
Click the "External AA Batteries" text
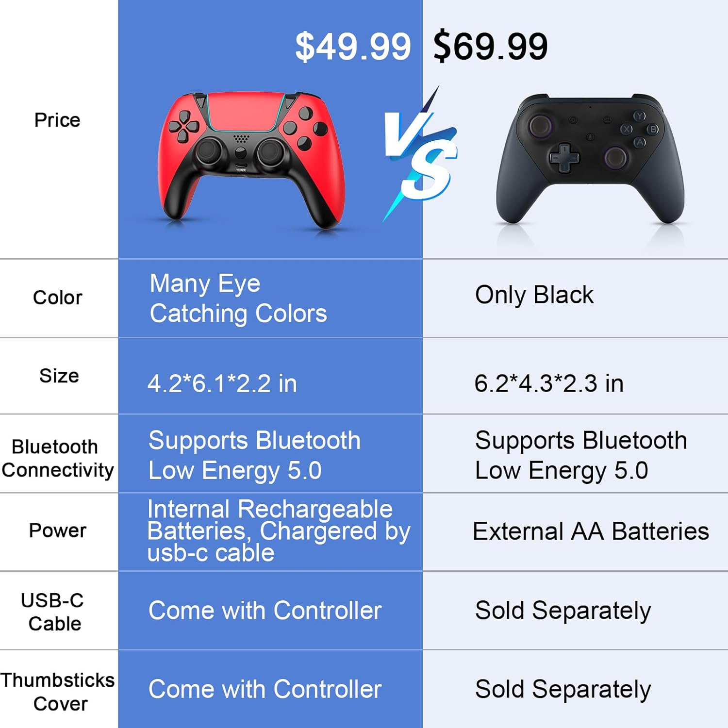pos(591,531)
